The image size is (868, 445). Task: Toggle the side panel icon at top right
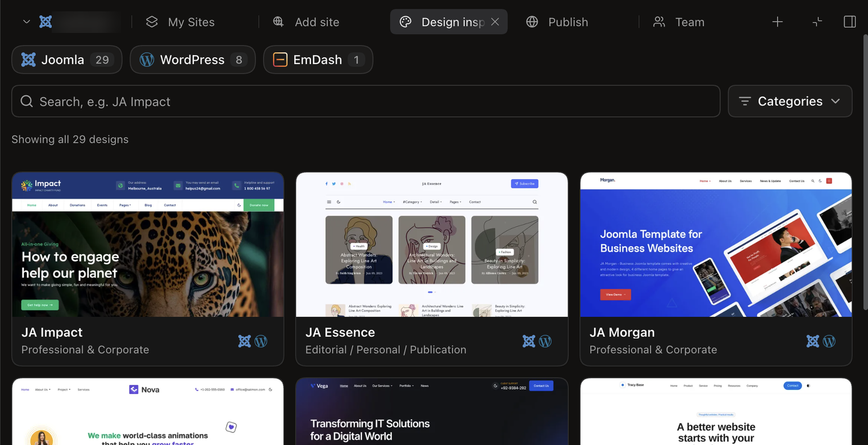pos(850,22)
